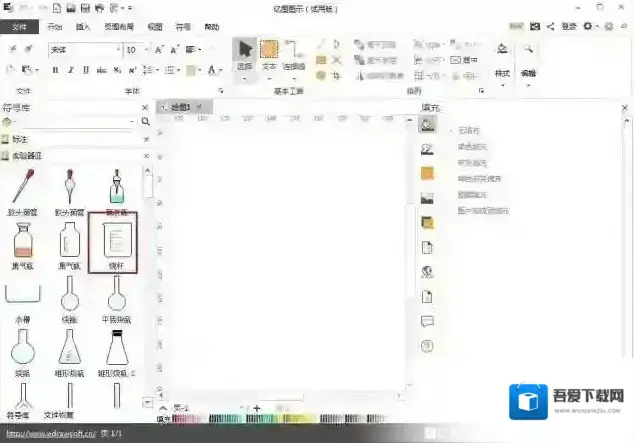Click the text highlight color swatch

point(191,71)
